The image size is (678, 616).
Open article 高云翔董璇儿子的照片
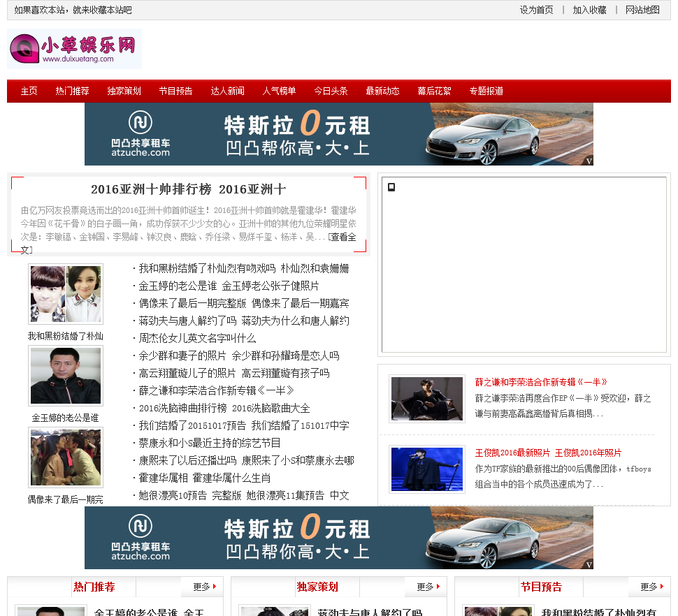click(234, 373)
